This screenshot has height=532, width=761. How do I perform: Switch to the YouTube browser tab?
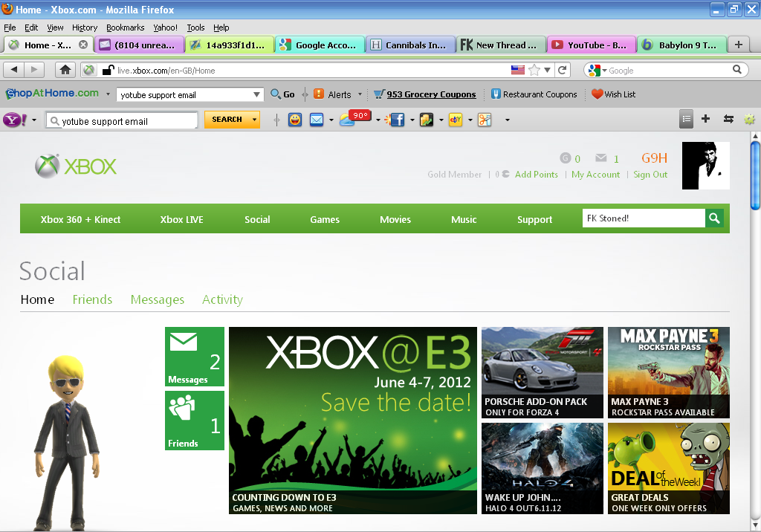[x=591, y=45]
